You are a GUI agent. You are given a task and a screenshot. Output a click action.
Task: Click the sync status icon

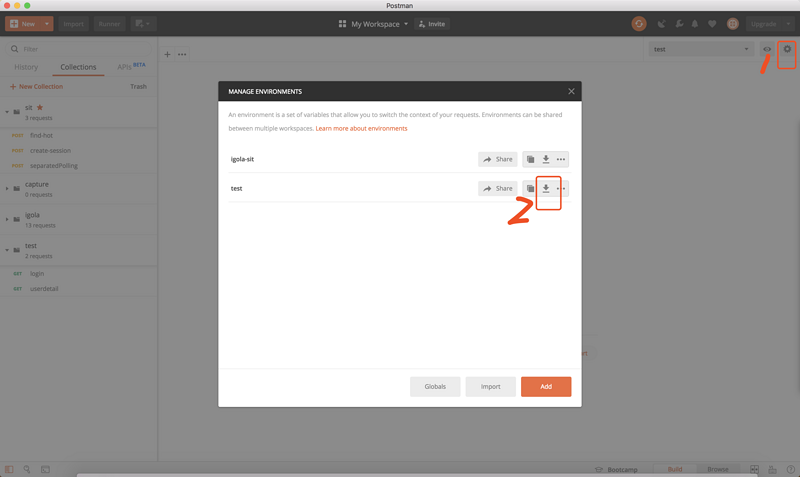639,23
